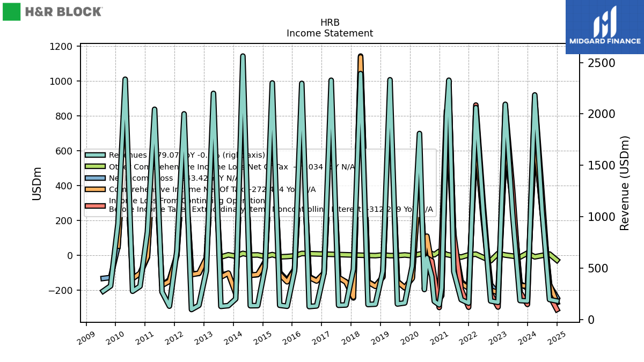This screenshot has width=644, height=362.
Task: Click the Midgard Finance logo
Action: (605, 27)
